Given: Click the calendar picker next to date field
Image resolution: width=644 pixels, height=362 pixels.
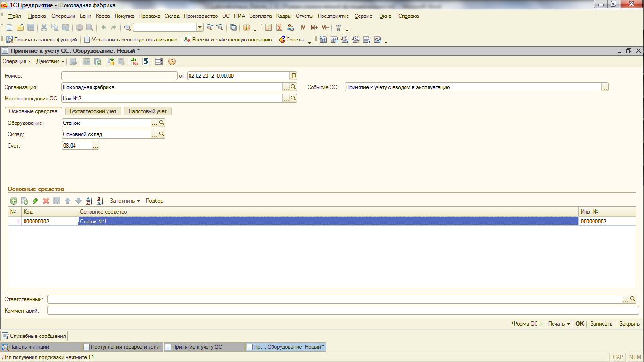Looking at the screenshot, I should [293, 75].
